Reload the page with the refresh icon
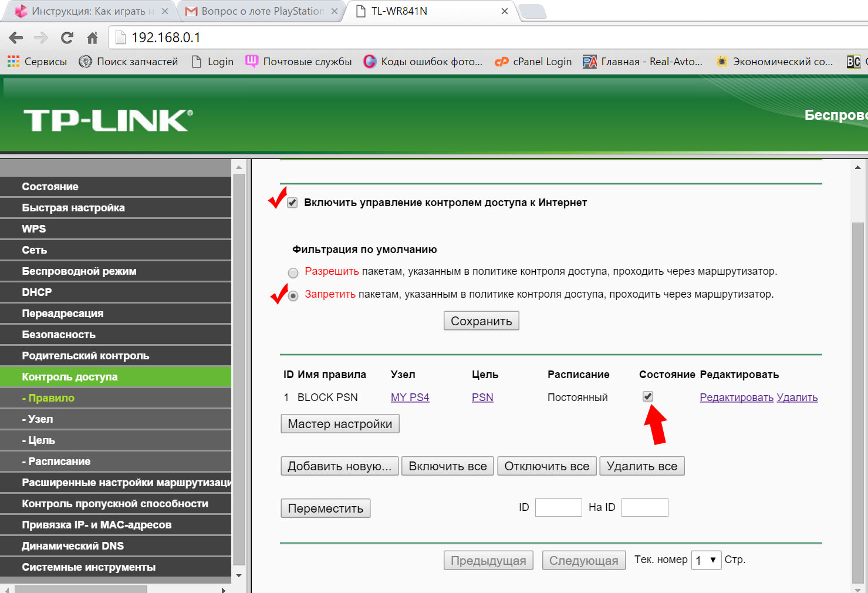 click(67, 38)
